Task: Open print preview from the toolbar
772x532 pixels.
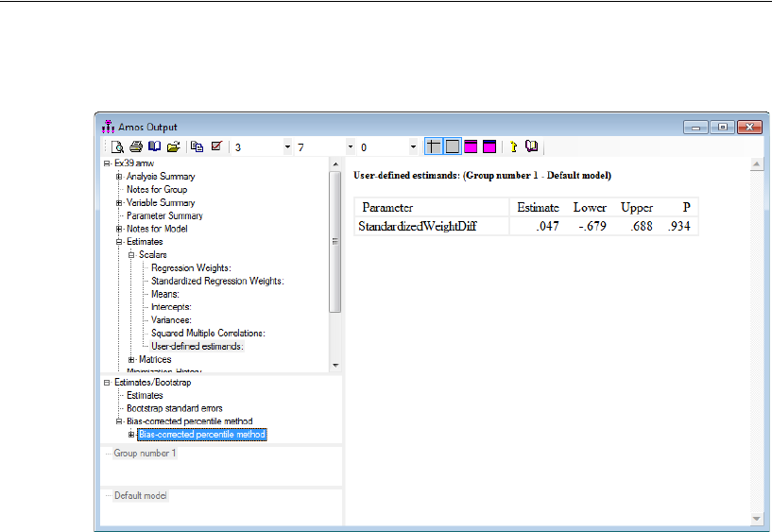Action: (x=117, y=146)
